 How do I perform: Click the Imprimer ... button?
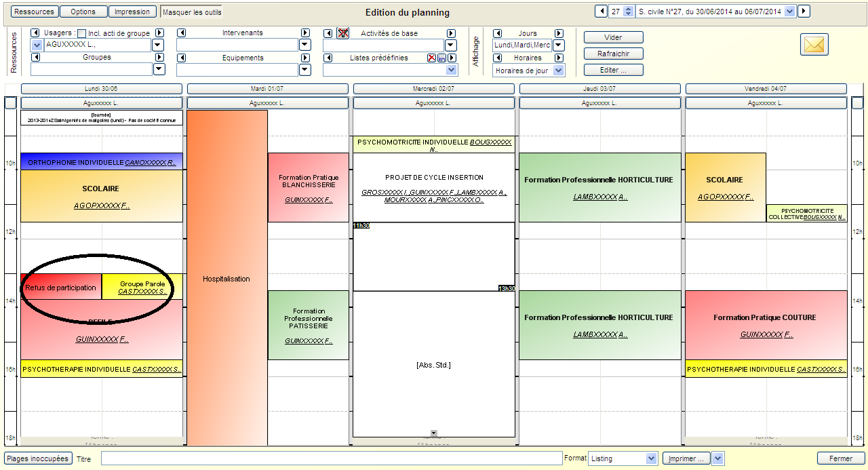(x=686, y=458)
